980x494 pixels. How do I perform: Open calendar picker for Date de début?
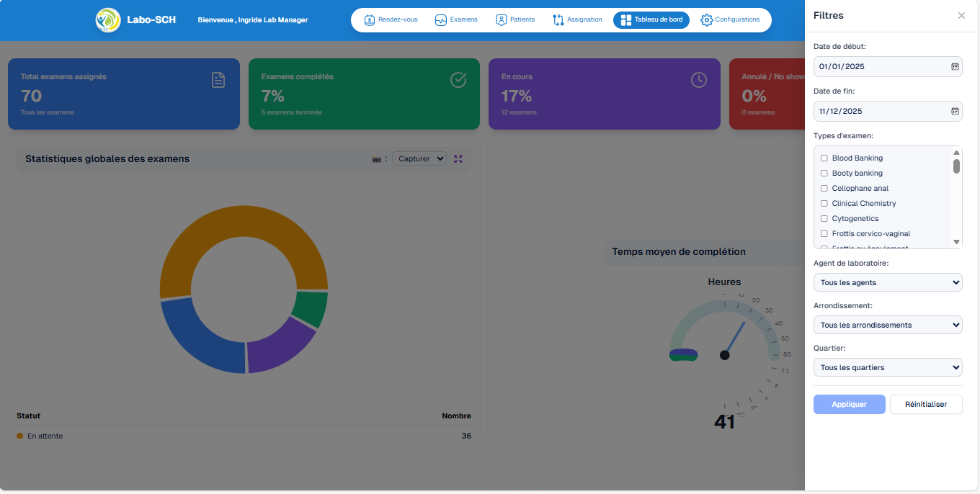click(x=955, y=67)
